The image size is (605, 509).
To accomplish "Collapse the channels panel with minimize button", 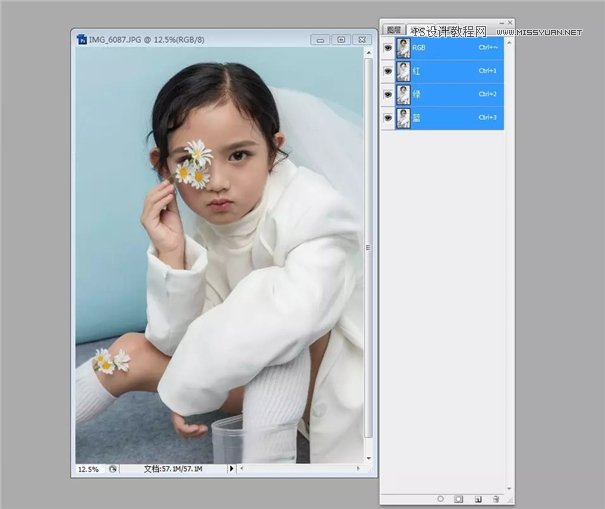I will pyautogui.click(x=501, y=23).
